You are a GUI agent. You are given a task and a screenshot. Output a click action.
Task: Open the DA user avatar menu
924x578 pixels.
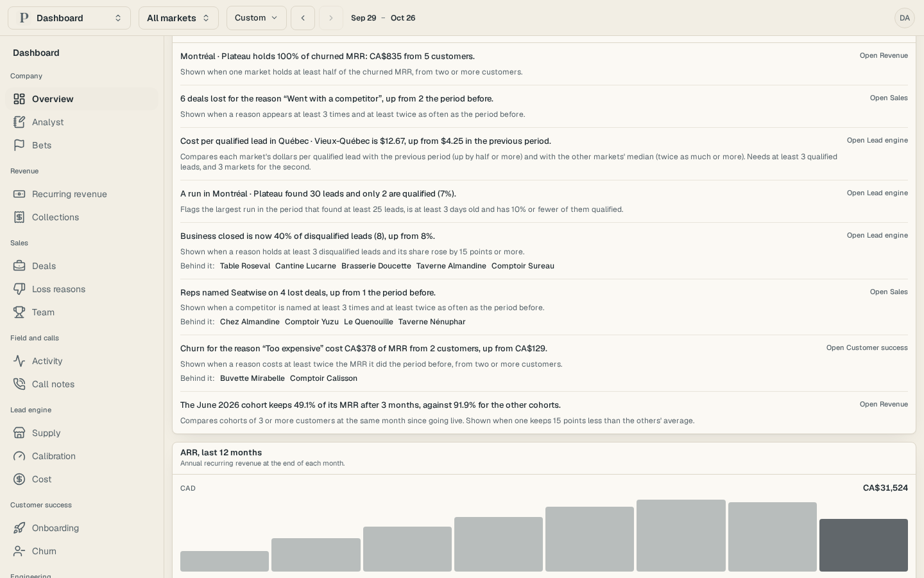coord(905,18)
